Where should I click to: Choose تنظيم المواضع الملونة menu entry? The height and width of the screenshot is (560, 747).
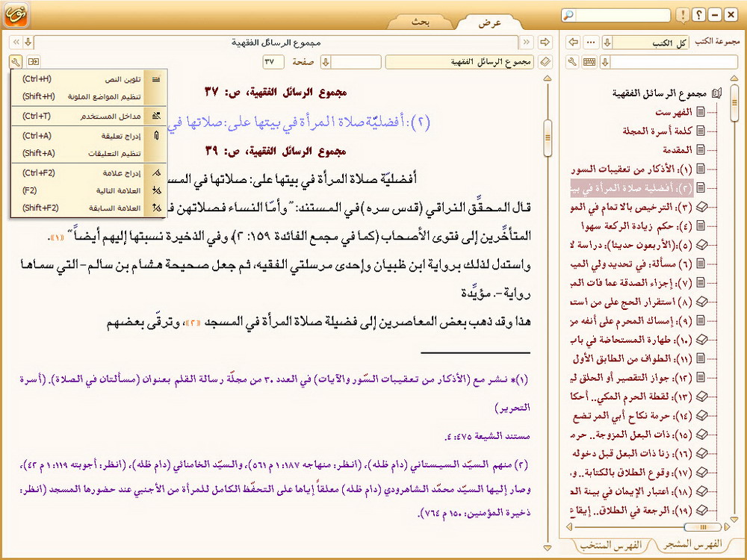point(89,96)
